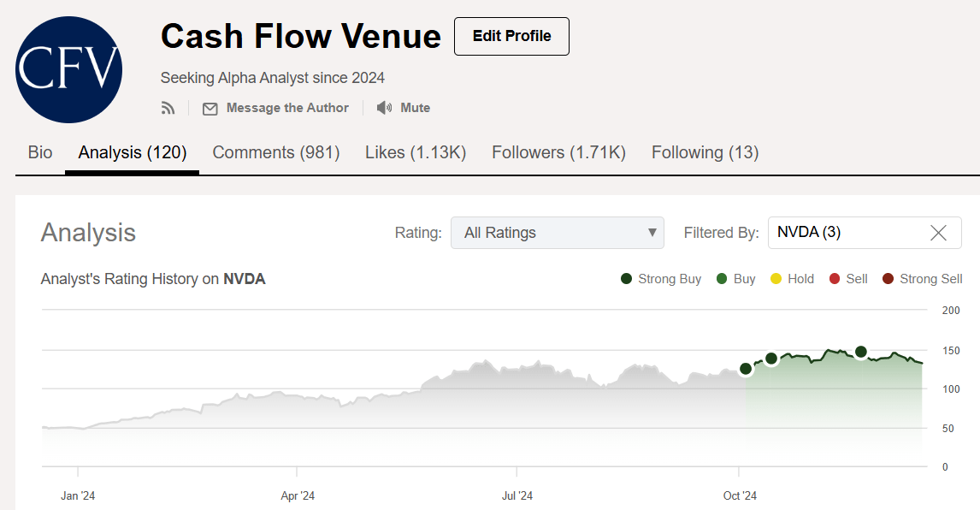Toggle the Hold legend entry
Image resolution: width=980 pixels, height=510 pixels.
point(792,279)
